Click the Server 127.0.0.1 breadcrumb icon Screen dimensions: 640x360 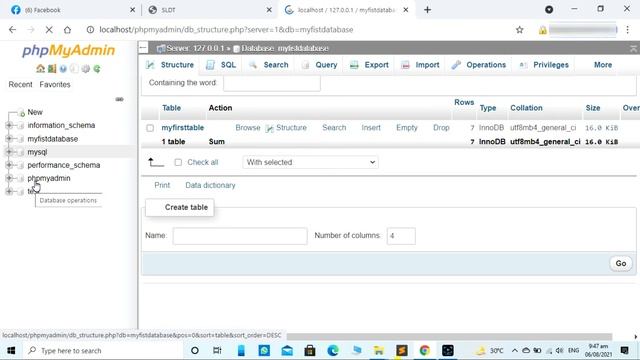tap(161, 49)
